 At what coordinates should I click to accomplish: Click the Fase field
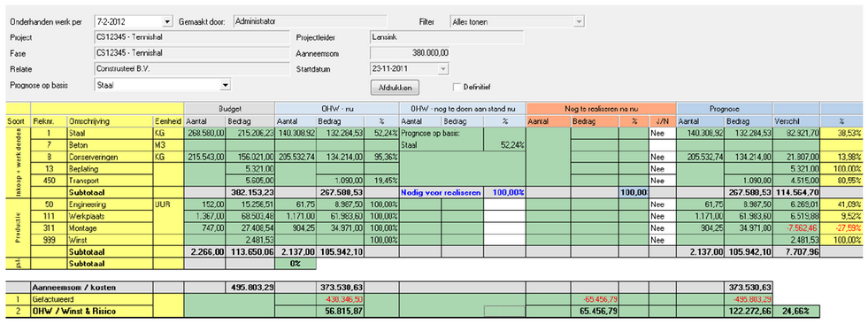191,53
